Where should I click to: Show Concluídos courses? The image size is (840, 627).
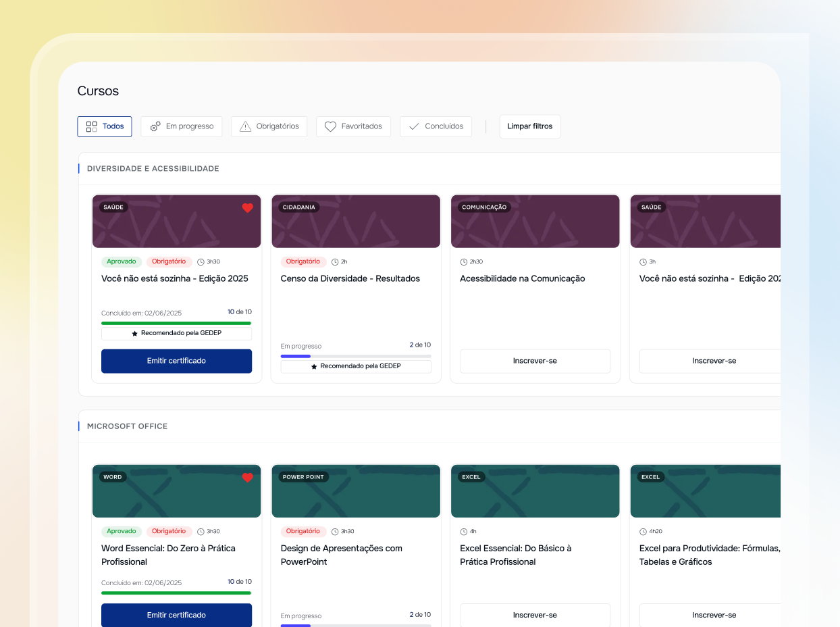436,126
